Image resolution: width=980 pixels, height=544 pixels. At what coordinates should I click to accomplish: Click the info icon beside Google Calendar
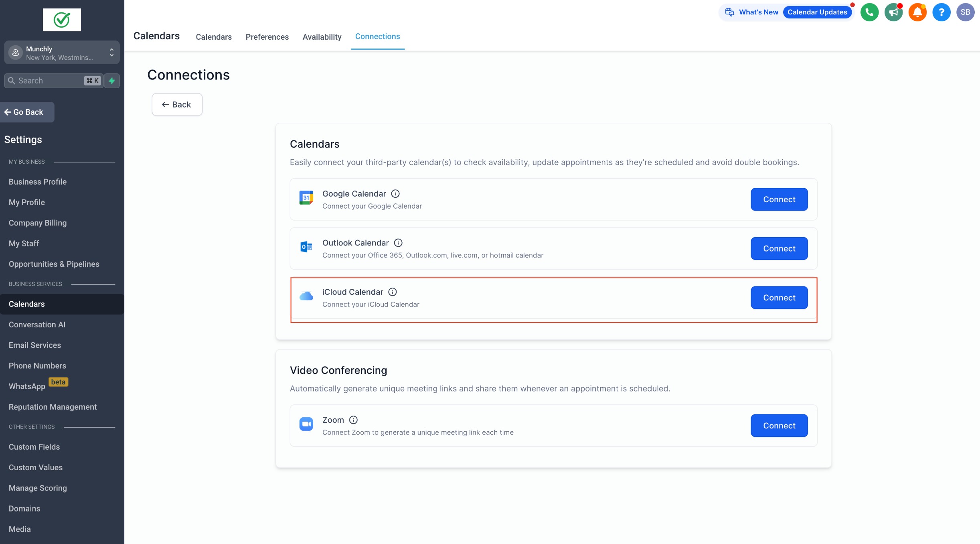pyautogui.click(x=395, y=194)
